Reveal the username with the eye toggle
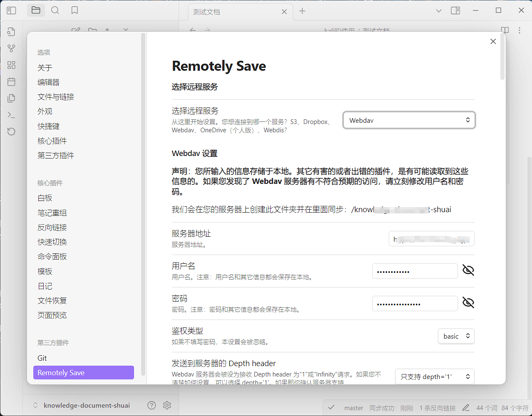532x416 pixels. point(468,270)
